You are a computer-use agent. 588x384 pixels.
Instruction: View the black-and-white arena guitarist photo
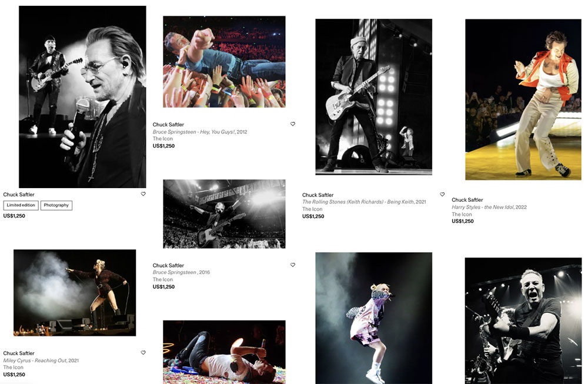(x=224, y=214)
